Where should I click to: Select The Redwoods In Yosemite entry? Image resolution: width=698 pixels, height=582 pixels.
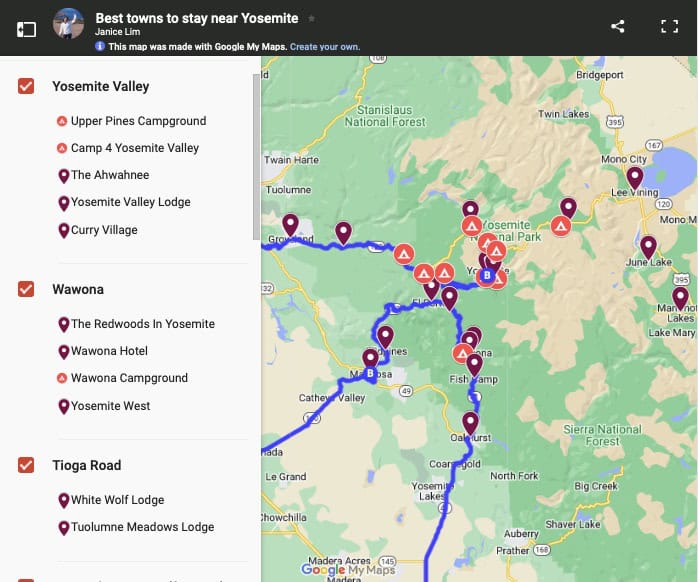136,324
